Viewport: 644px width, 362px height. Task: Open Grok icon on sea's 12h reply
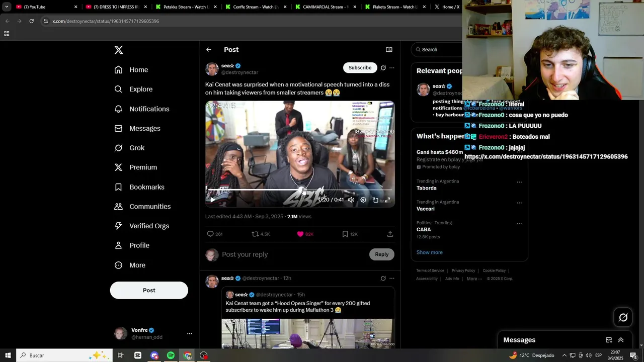(383, 279)
